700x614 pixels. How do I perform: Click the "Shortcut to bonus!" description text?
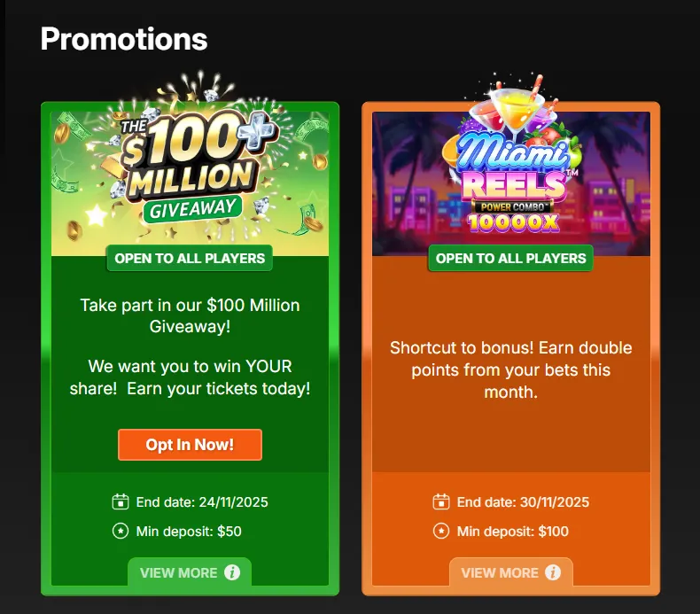click(x=511, y=369)
